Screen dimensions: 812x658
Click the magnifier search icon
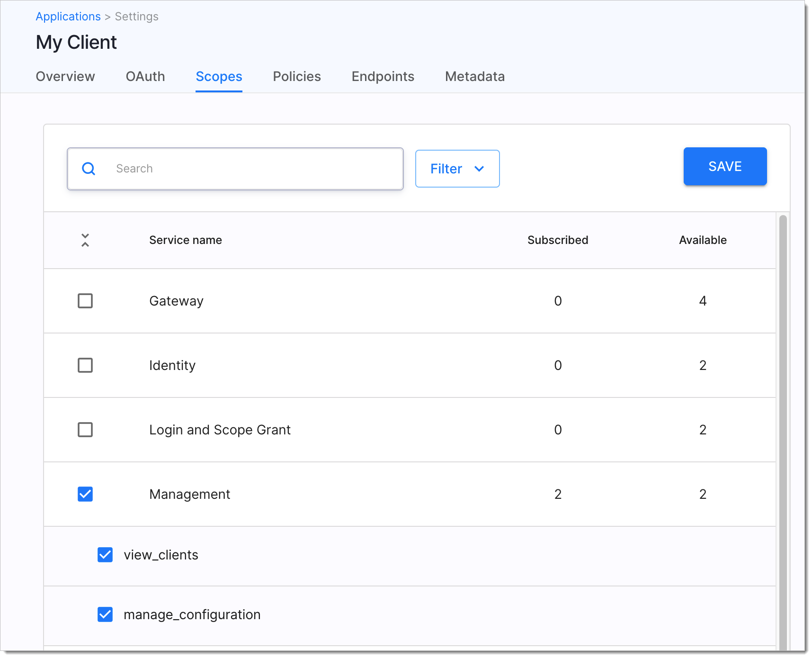89,169
